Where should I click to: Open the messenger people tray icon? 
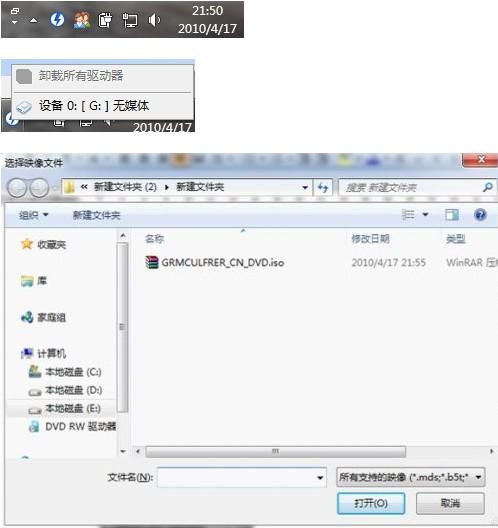(81, 20)
